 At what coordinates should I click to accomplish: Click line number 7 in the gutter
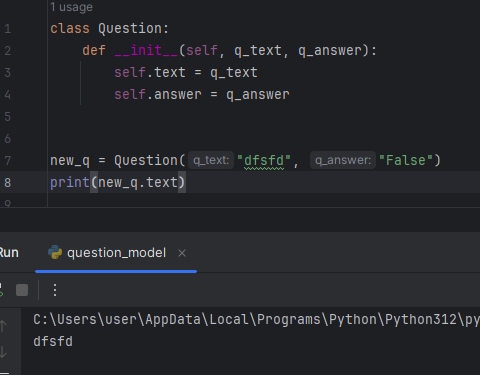[x=8, y=161]
